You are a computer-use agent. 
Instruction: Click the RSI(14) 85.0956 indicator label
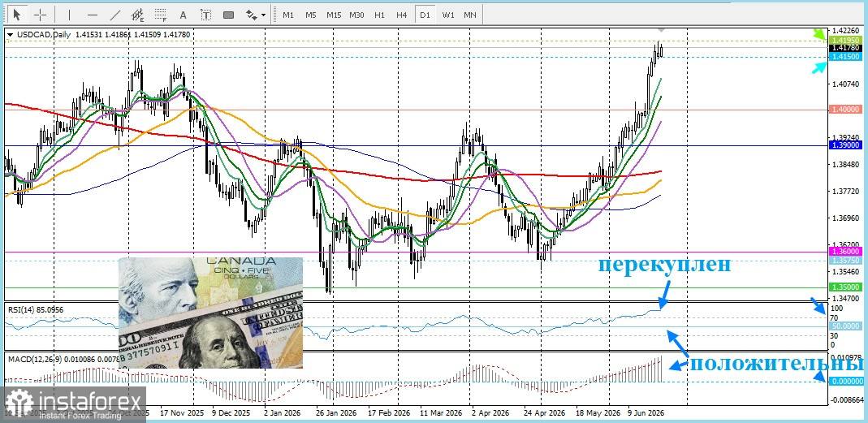click(x=36, y=309)
